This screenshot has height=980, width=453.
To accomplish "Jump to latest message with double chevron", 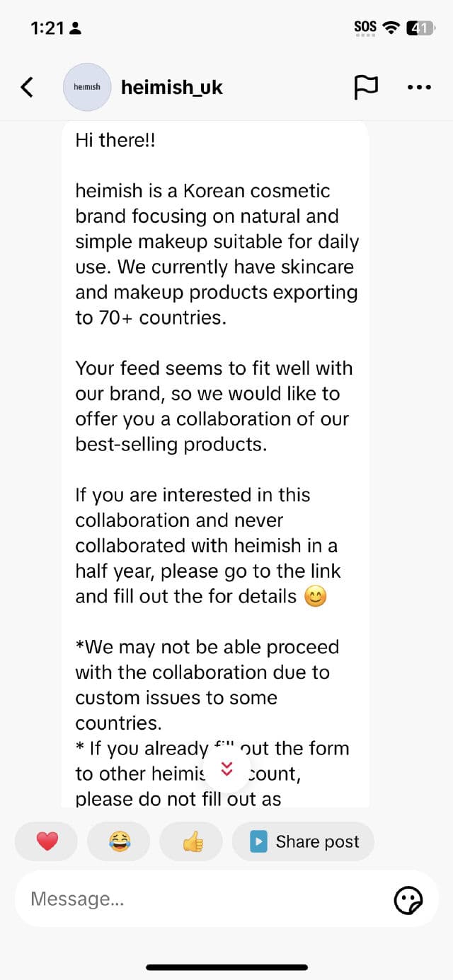I will click(x=226, y=769).
